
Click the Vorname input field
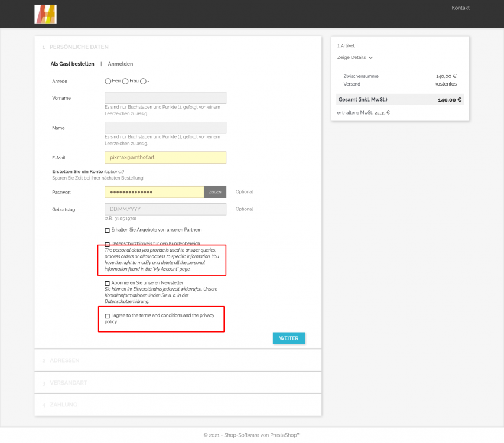(165, 97)
